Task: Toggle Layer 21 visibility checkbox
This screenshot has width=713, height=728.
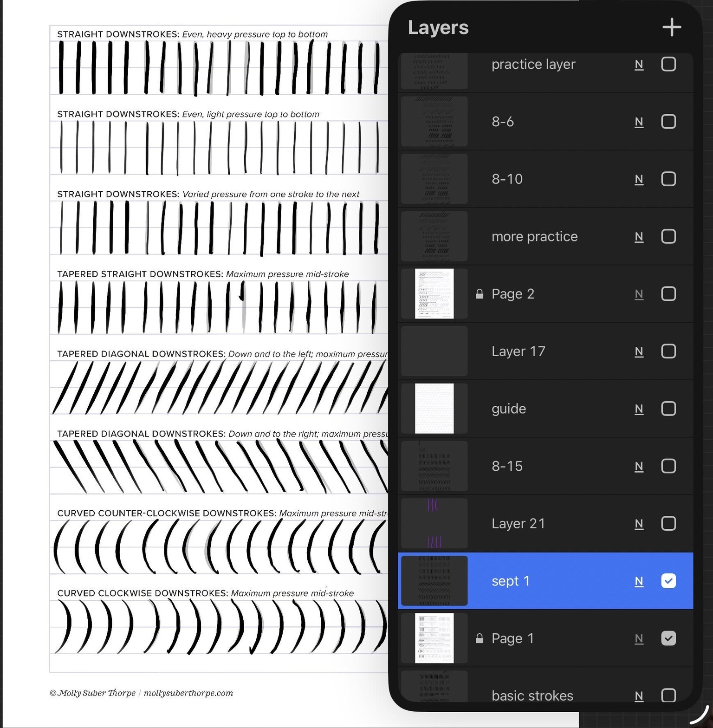Action: (668, 523)
